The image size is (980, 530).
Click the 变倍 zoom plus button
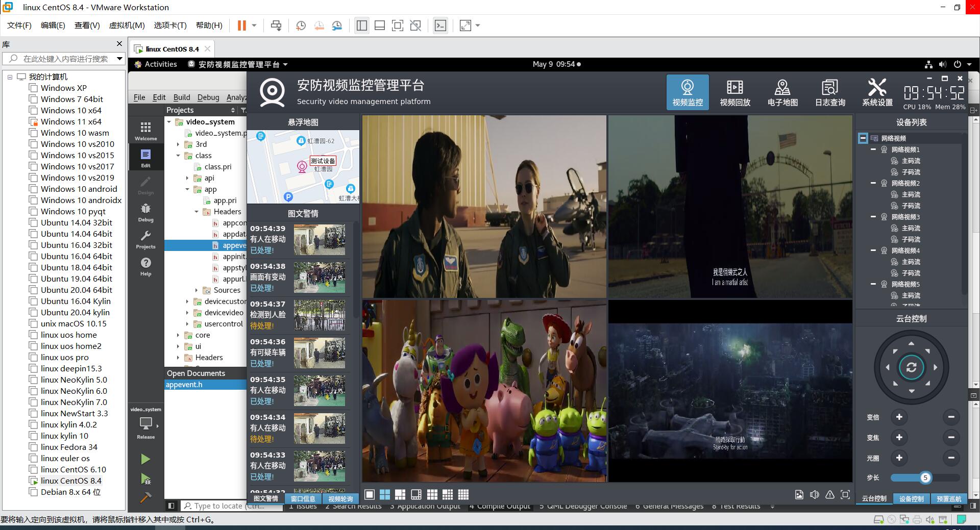click(x=899, y=417)
